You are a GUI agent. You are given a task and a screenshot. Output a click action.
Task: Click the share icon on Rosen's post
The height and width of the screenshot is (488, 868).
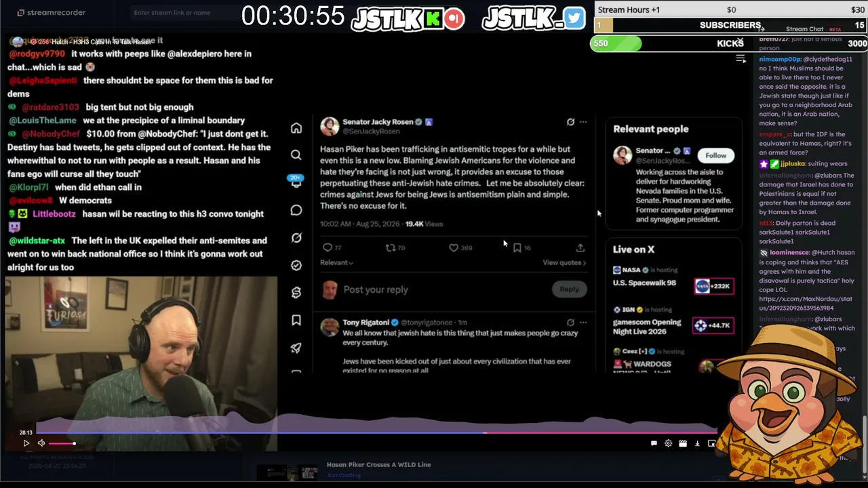point(580,248)
